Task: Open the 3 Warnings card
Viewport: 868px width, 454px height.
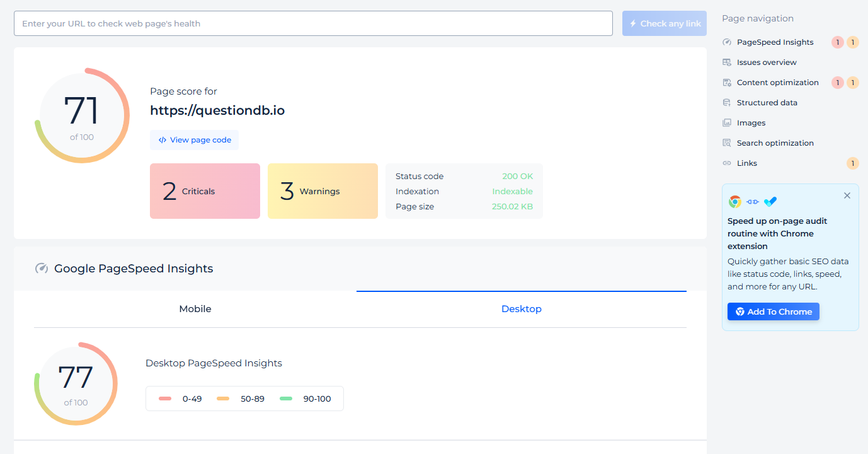Action: 323,191
